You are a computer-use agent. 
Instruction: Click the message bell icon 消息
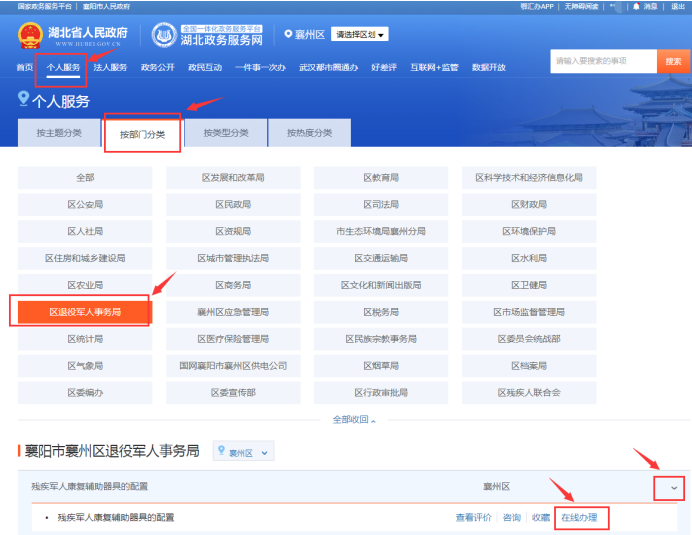click(x=637, y=6)
